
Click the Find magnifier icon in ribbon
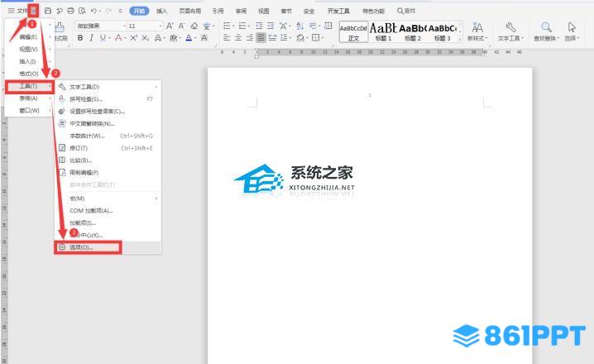coord(547,28)
